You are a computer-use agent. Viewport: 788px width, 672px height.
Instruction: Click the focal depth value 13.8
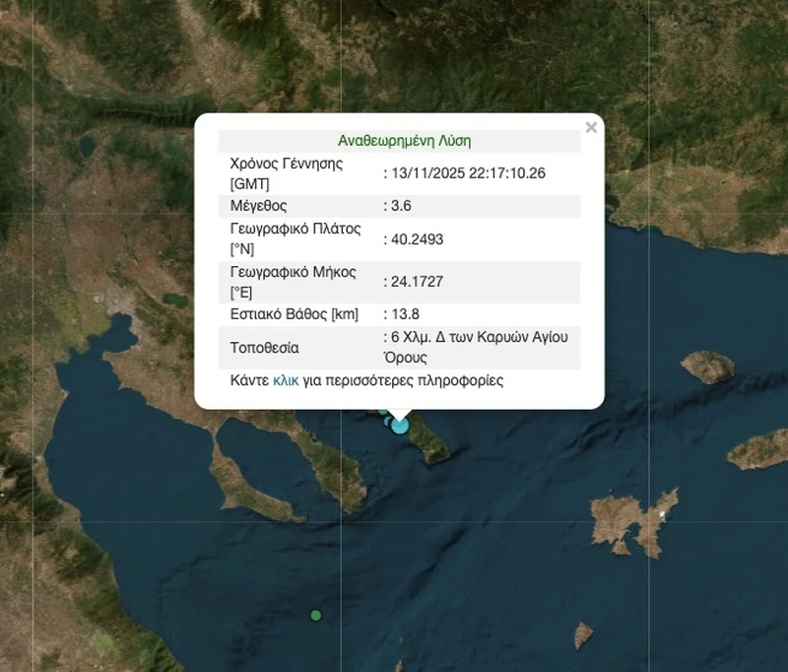406,314
